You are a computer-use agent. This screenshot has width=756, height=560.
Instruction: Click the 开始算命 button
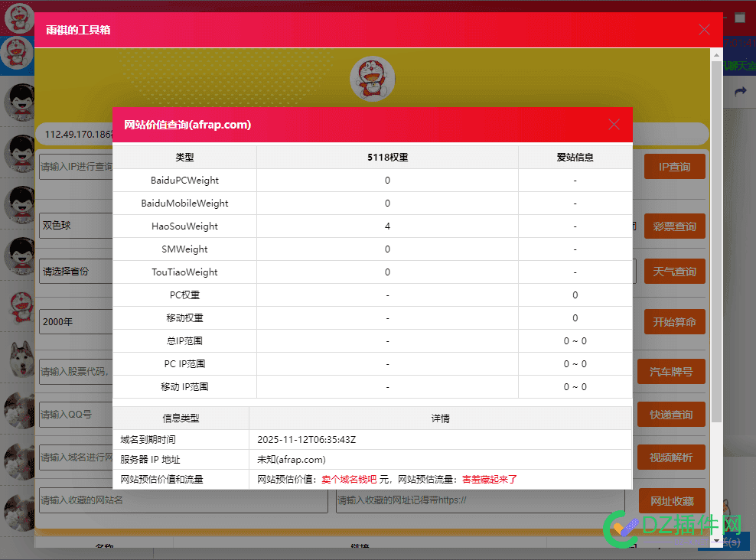(x=675, y=322)
